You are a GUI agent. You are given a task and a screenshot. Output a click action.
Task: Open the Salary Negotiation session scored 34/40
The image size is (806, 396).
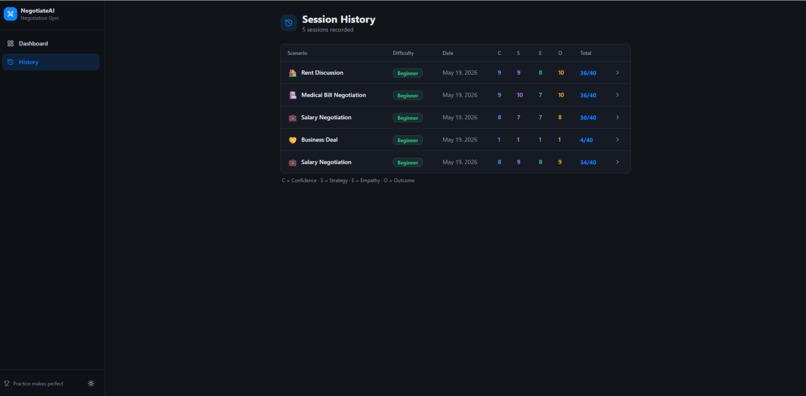455,162
